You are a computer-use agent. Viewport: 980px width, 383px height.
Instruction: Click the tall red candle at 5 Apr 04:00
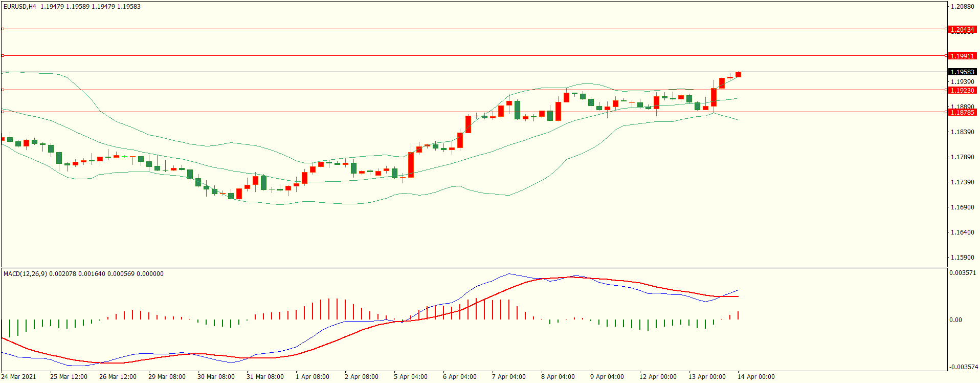pyautogui.click(x=411, y=164)
